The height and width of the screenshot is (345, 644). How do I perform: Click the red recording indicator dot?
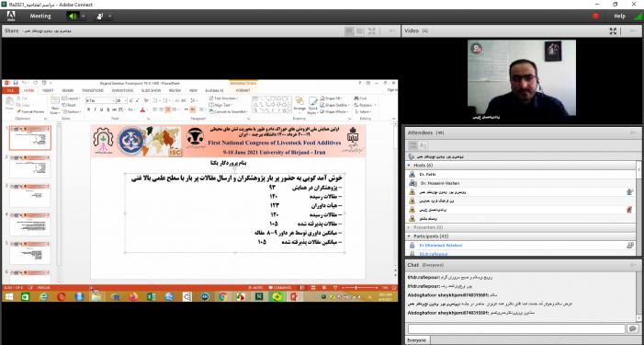click(x=595, y=16)
